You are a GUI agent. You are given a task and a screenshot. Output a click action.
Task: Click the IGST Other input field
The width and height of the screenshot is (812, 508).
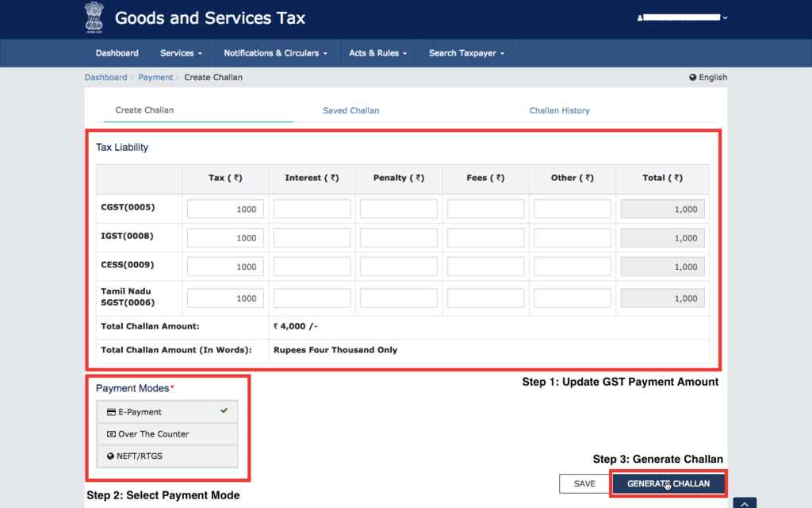point(573,238)
